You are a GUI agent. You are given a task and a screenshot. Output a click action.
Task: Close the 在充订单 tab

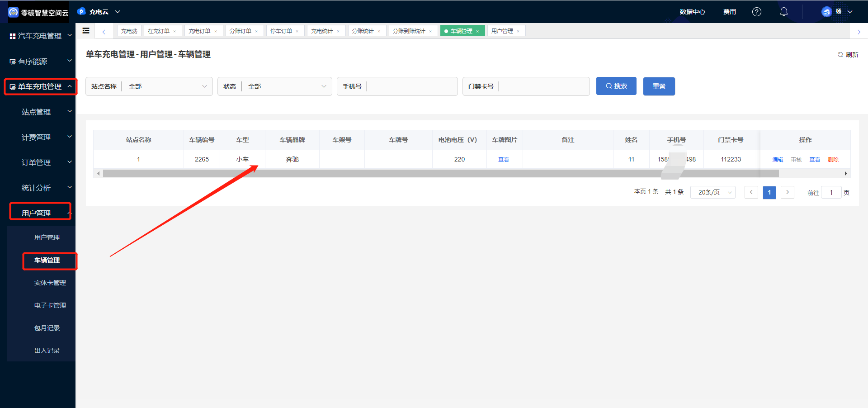(175, 31)
